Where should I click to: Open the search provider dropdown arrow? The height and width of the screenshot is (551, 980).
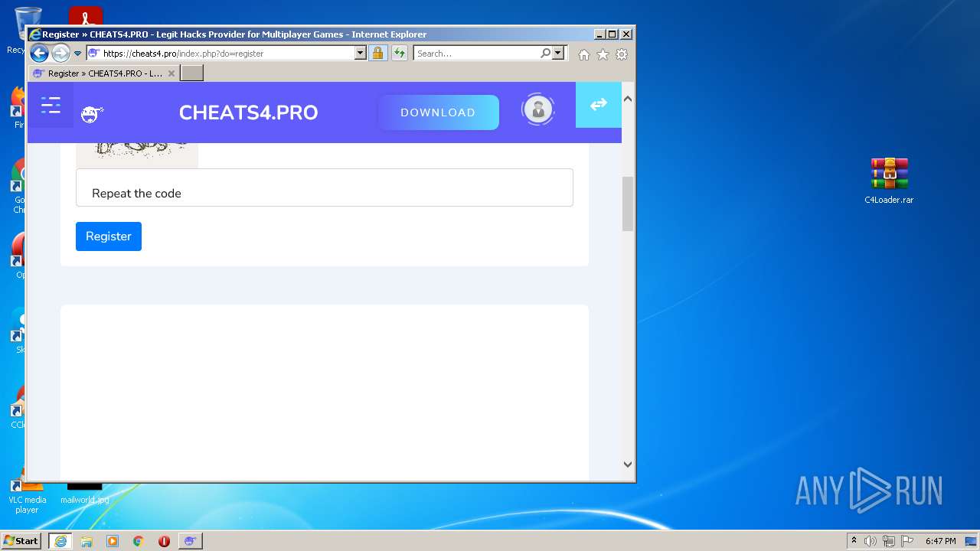tap(558, 54)
